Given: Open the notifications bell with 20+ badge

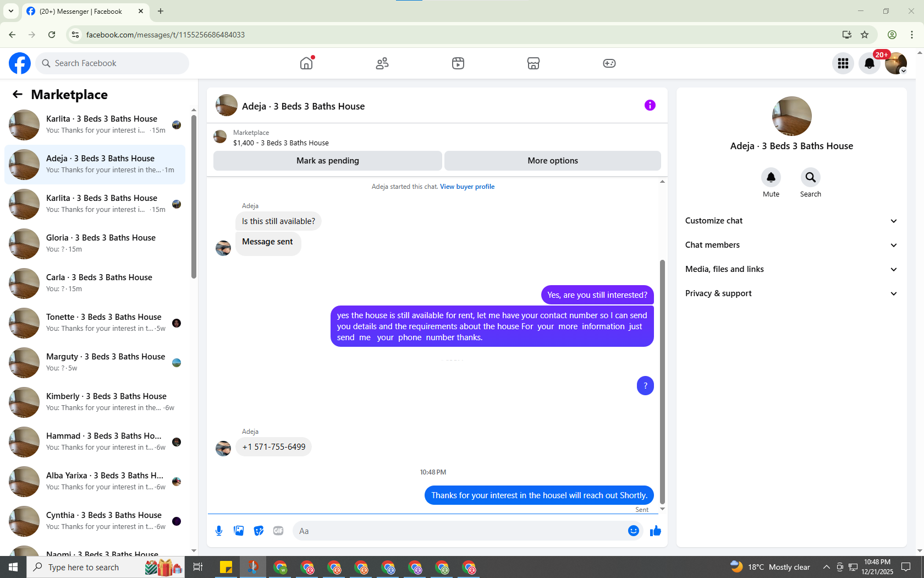Looking at the screenshot, I should point(870,63).
